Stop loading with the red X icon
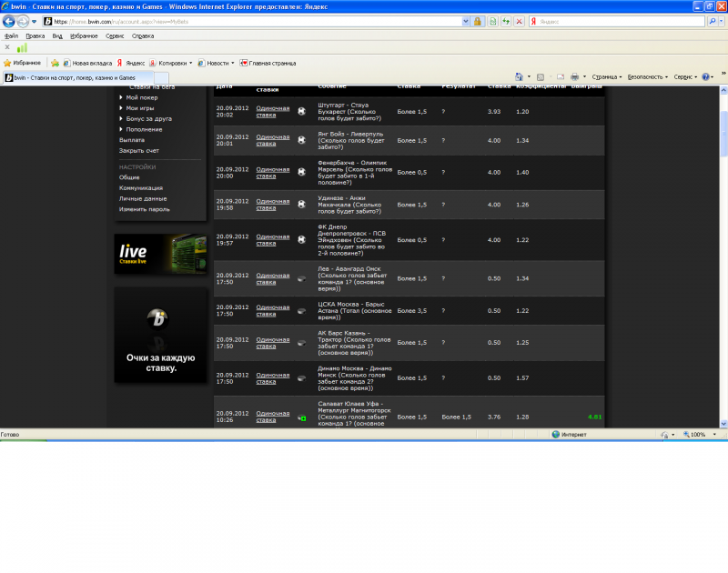The width and height of the screenshot is (728, 573). point(519,21)
